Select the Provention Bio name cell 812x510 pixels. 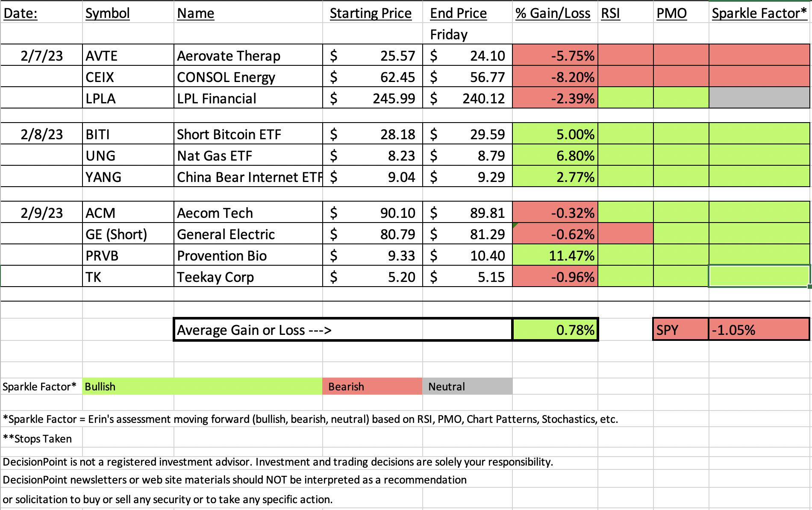coord(248,255)
